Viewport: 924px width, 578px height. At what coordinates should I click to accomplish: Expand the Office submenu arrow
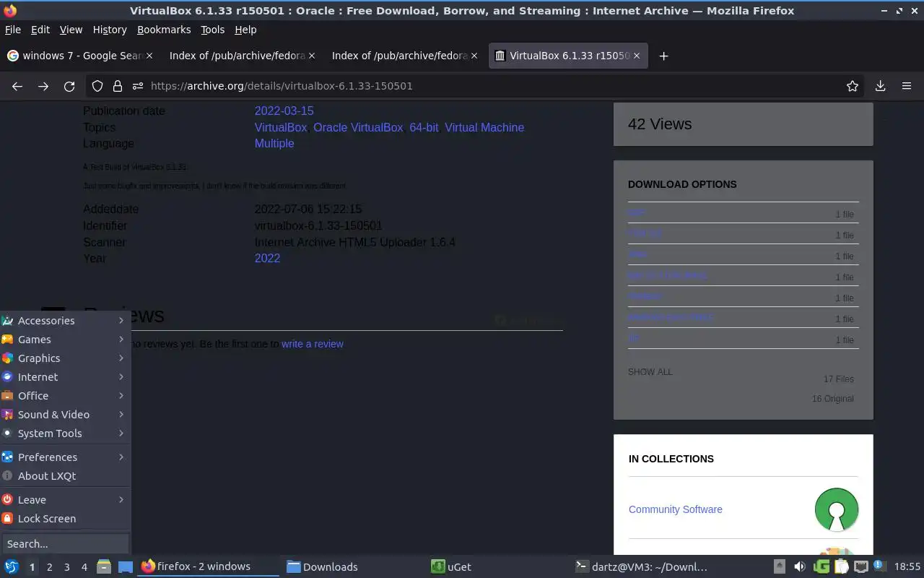pyautogui.click(x=121, y=395)
